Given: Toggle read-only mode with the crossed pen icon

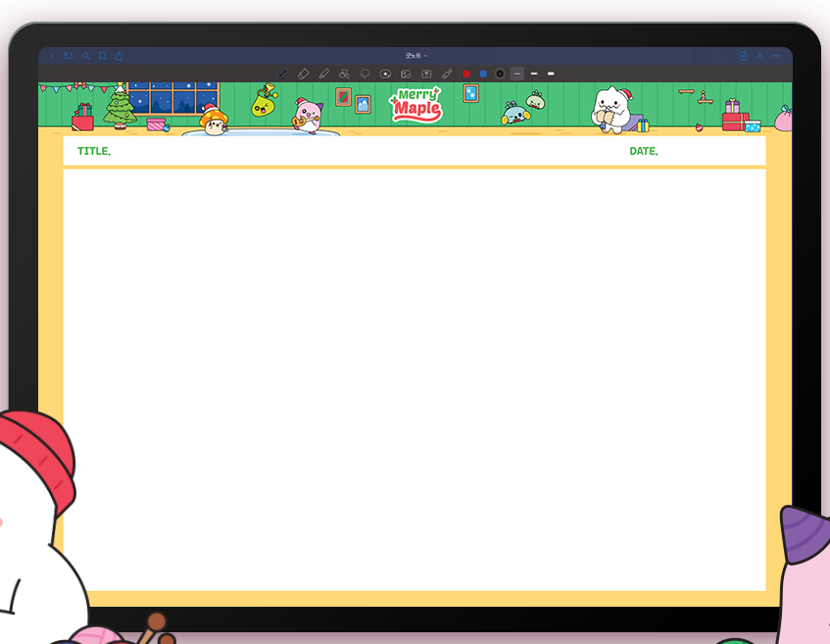Looking at the screenshot, I should pos(759,56).
